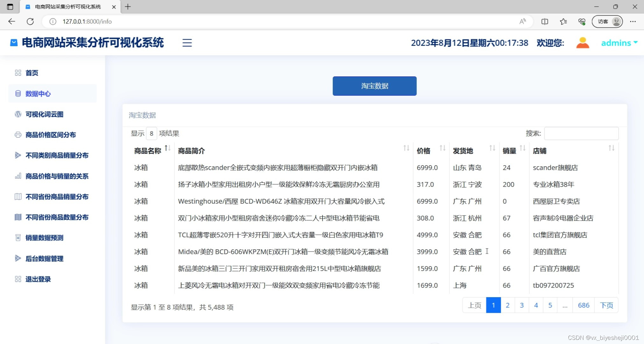This screenshot has height=344, width=644.
Task: Jump to page 686 in pagination
Action: (583, 305)
